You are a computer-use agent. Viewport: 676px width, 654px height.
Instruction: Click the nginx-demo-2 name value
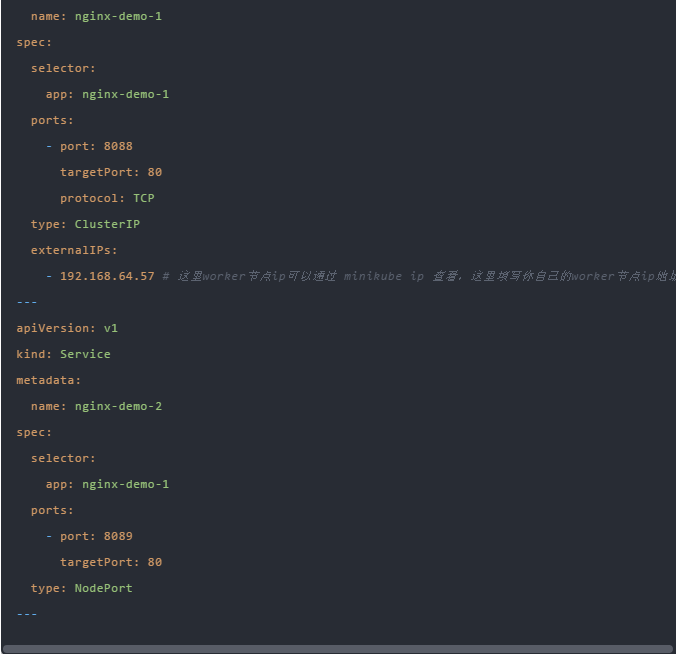[118, 406]
